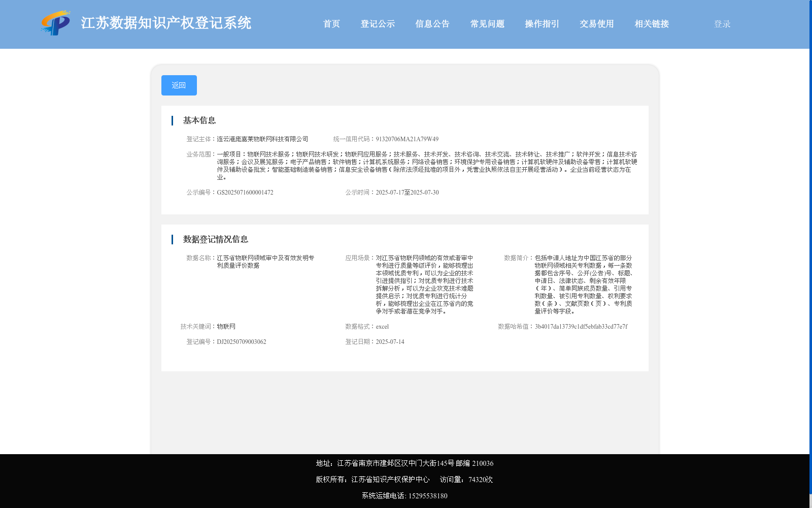Open the 登记公示 menu item
This screenshot has height=508, width=812.
pos(378,24)
